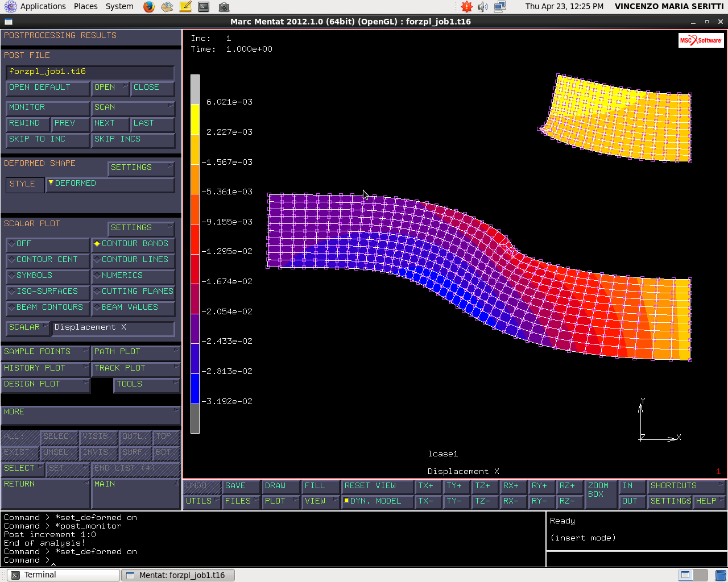
Task: Select CONTOUR LINES plot style
Action: click(x=133, y=260)
